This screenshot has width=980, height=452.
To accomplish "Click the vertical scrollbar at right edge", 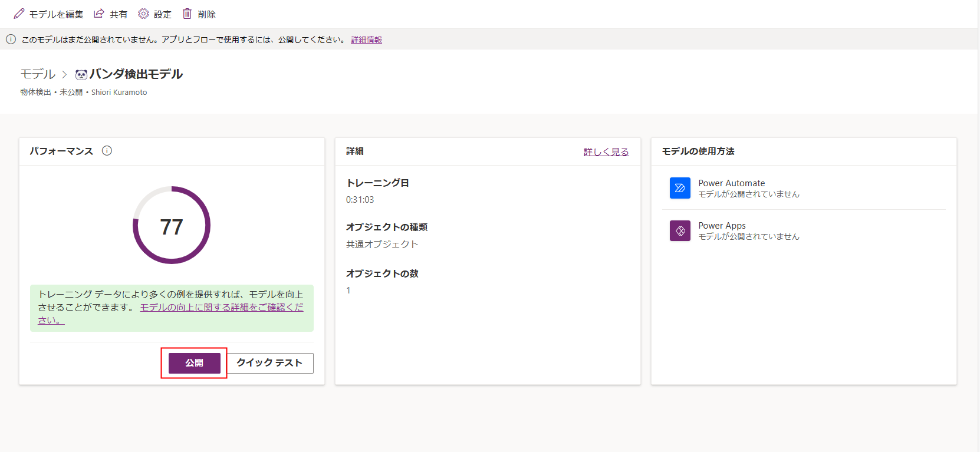I will point(978,226).
